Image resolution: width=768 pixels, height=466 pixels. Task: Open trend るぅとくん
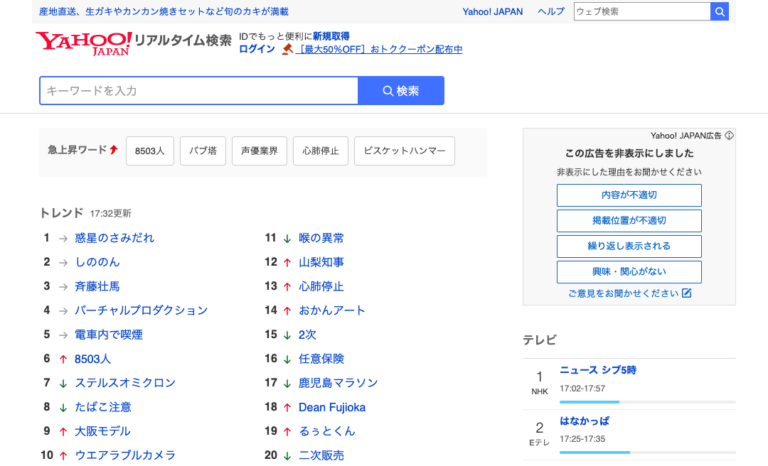coord(327,431)
